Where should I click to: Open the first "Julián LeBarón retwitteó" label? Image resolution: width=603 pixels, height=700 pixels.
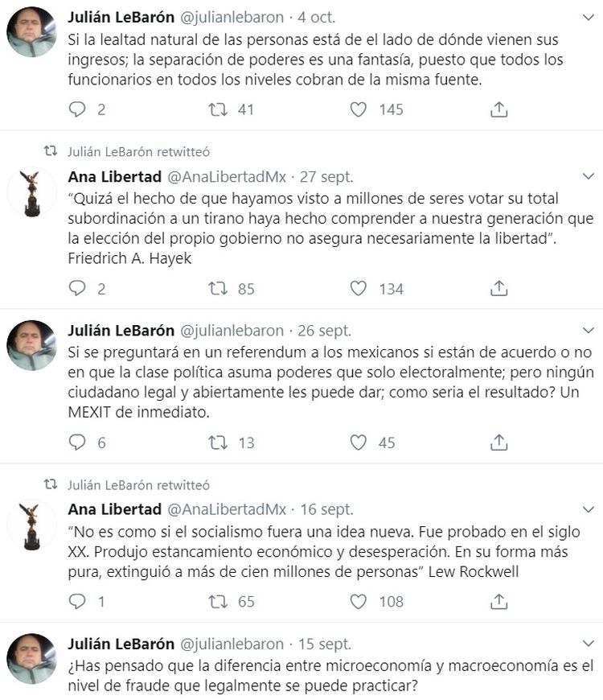pyautogui.click(x=138, y=151)
